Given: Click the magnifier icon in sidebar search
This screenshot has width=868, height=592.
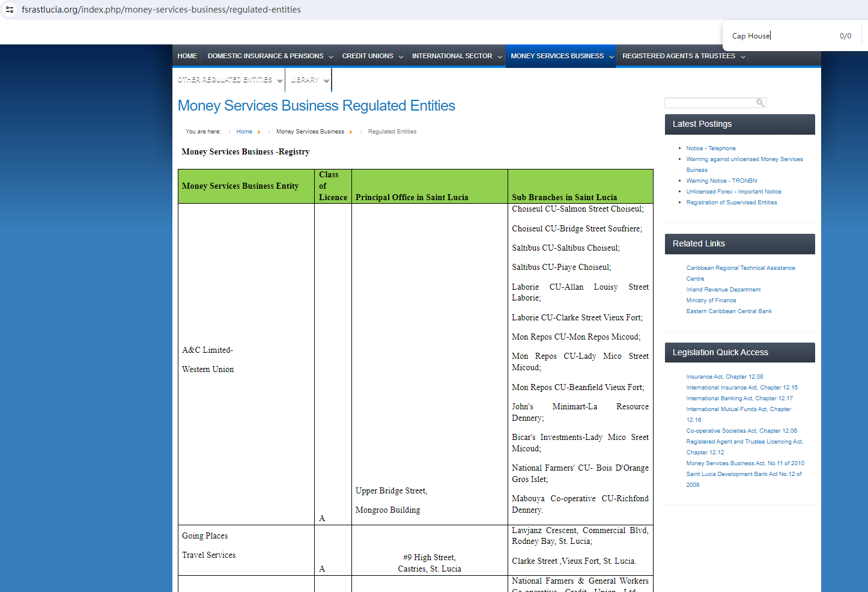Looking at the screenshot, I should (760, 103).
